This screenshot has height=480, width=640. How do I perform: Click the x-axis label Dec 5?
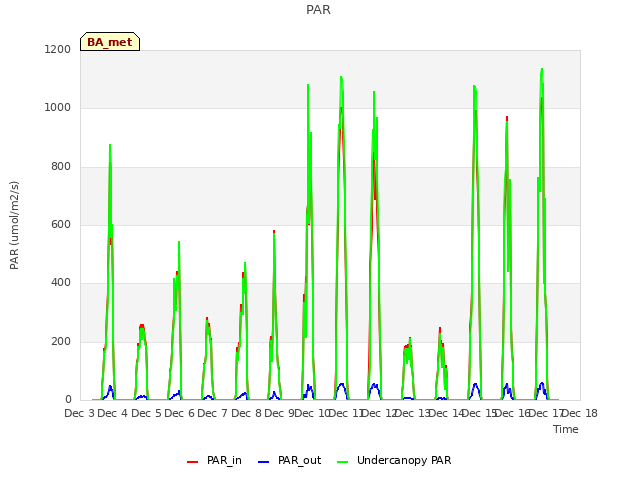[146, 413]
